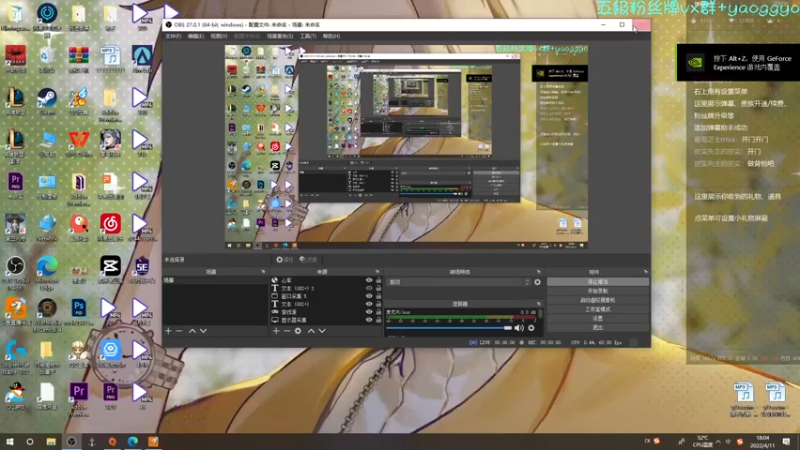Open the Windows Start button
The height and width of the screenshot is (450, 800).
tap(9, 441)
